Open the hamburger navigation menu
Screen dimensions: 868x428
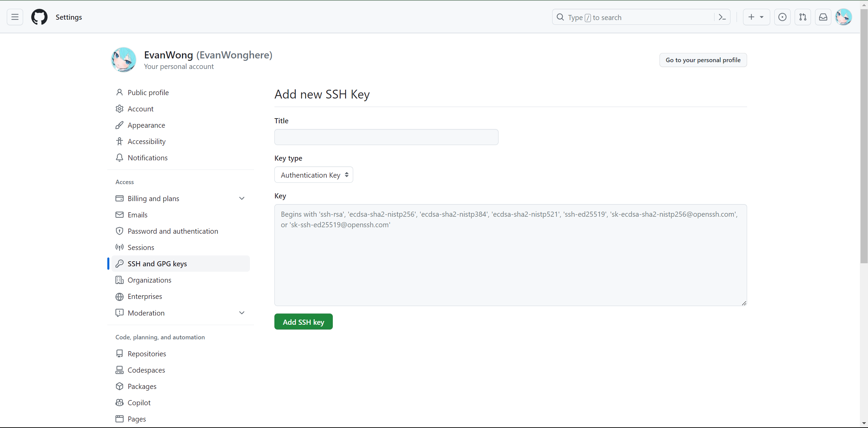tap(15, 17)
